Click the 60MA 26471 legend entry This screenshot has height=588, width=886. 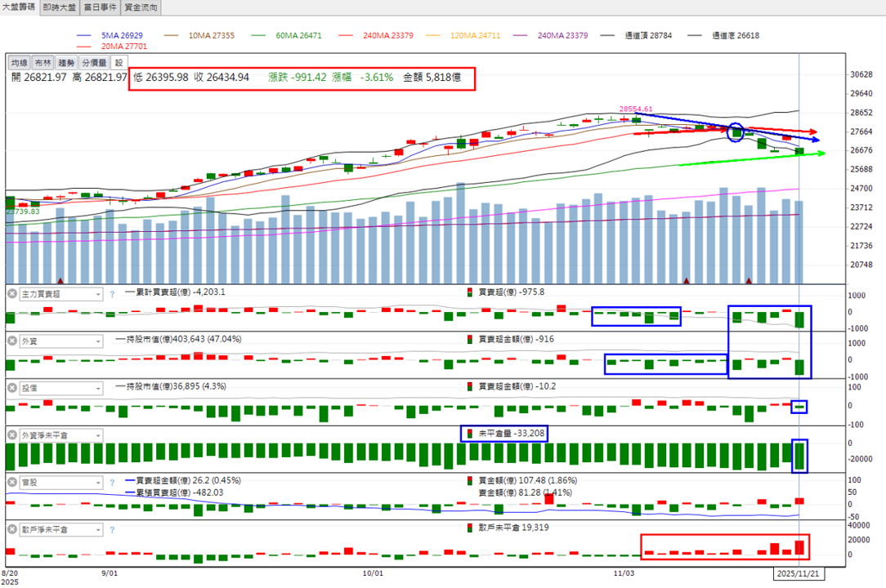pos(287,35)
